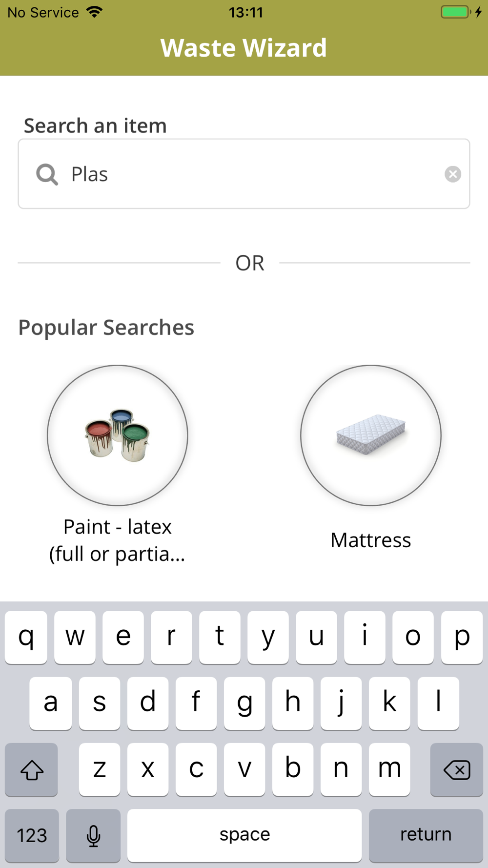Select the Mattress label
This screenshot has width=488, height=868.
pos(371,540)
